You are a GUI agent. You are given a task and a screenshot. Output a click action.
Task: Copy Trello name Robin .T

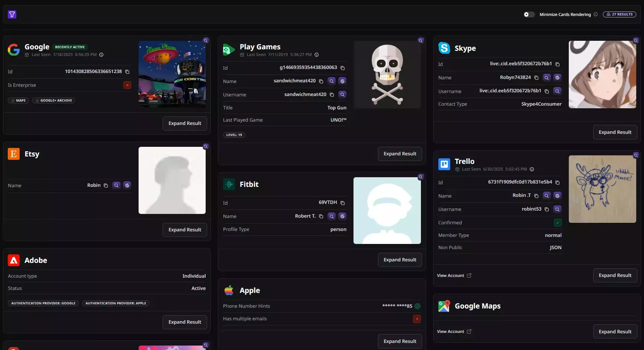click(536, 196)
